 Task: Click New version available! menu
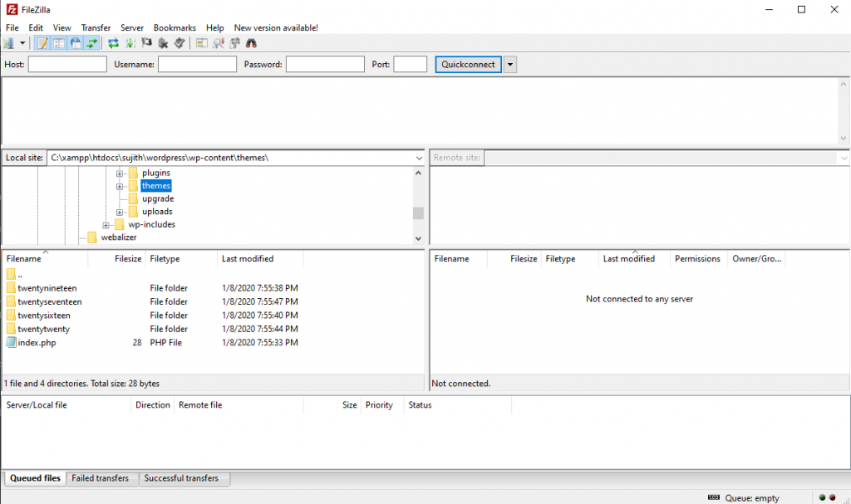(276, 27)
